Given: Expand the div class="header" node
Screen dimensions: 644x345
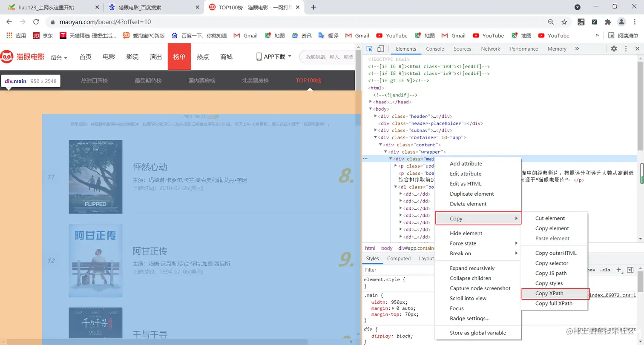Looking at the screenshot, I should [x=376, y=116].
